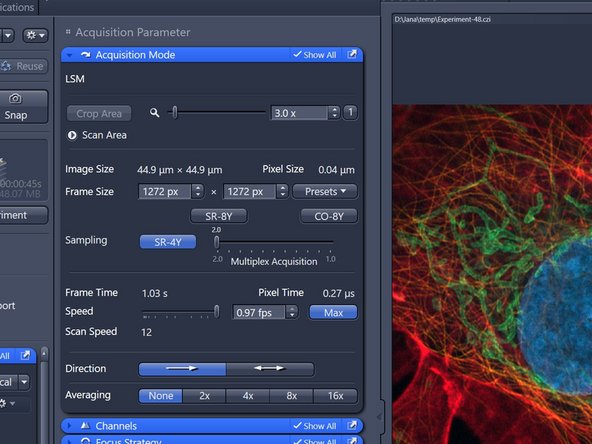This screenshot has width=592, height=444.
Task: Expand the Channels panel
Action: pos(69,426)
